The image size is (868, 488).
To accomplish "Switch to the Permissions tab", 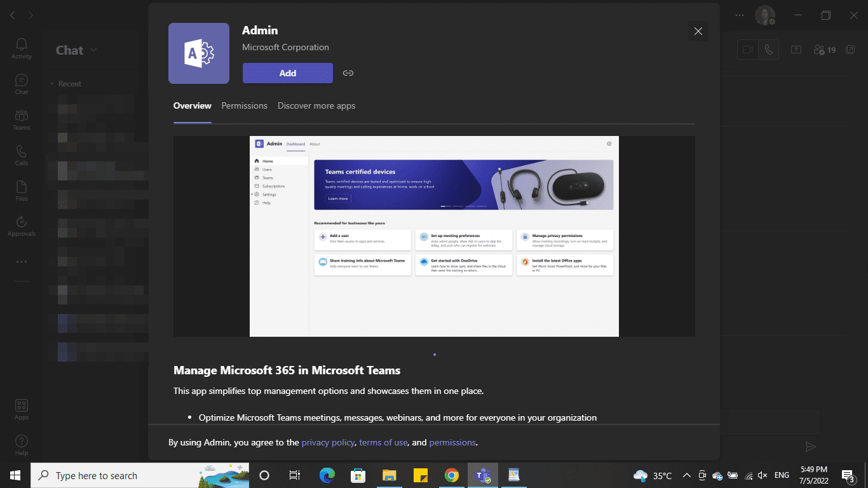I will (x=244, y=106).
